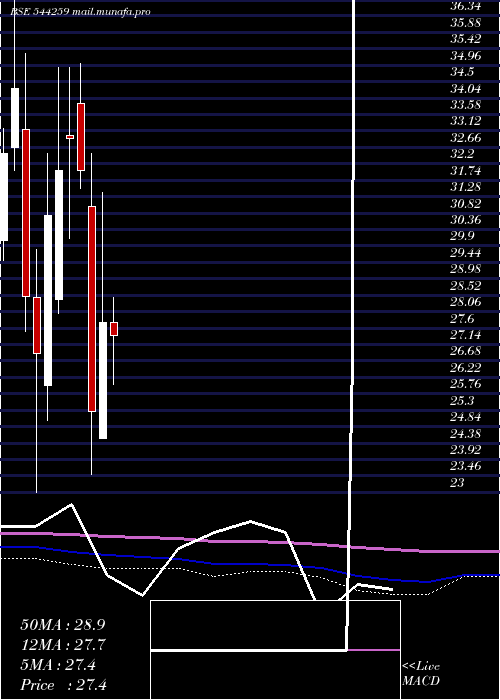Click the 35.42 price axis label

[x=466, y=39]
